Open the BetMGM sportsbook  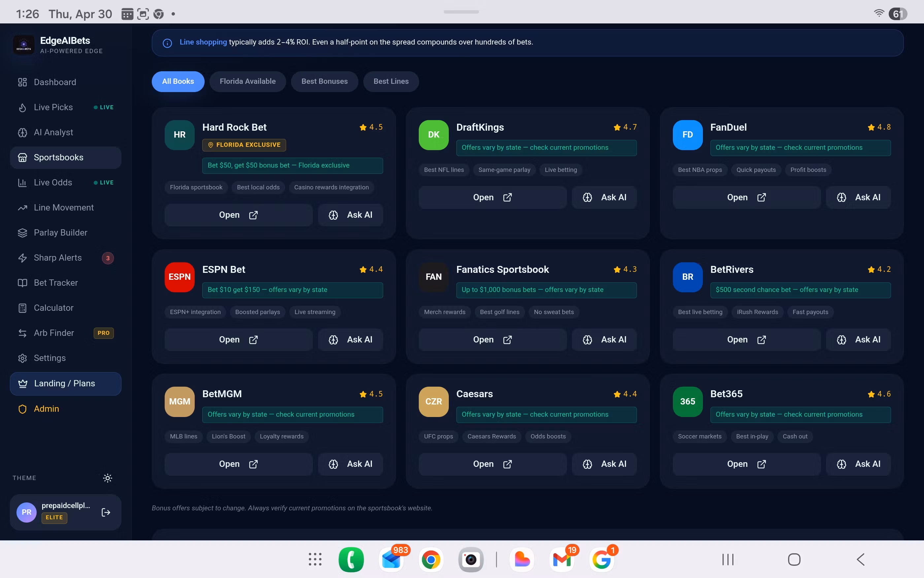coord(239,464)
